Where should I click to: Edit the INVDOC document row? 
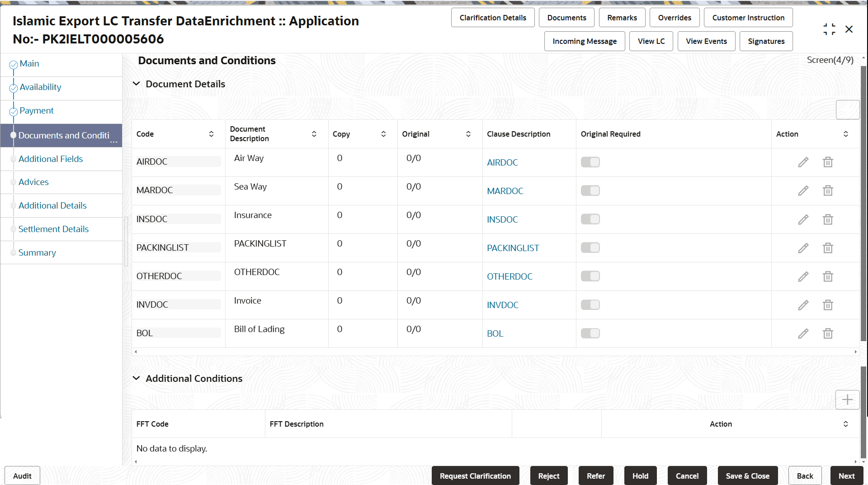pyautogui.click(x=803, y=305)
